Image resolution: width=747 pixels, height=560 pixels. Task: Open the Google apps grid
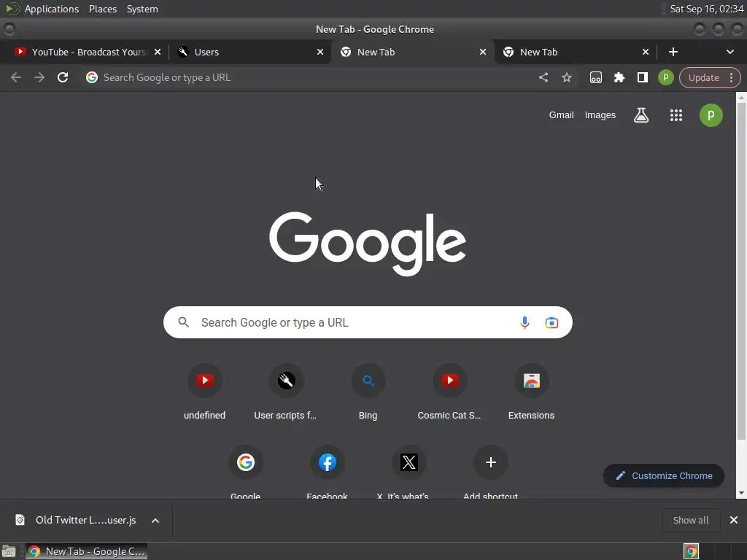coord(676,114)
